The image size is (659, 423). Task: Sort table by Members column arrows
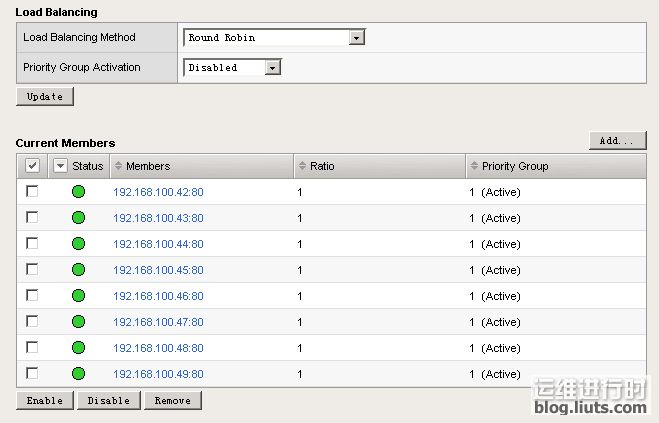pos(119,166)
